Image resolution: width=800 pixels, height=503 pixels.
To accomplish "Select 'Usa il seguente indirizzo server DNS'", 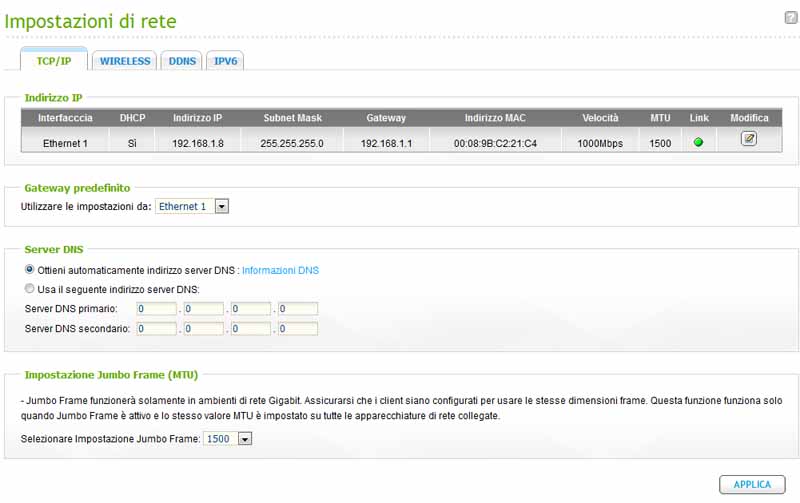I will tap(29, 289).
